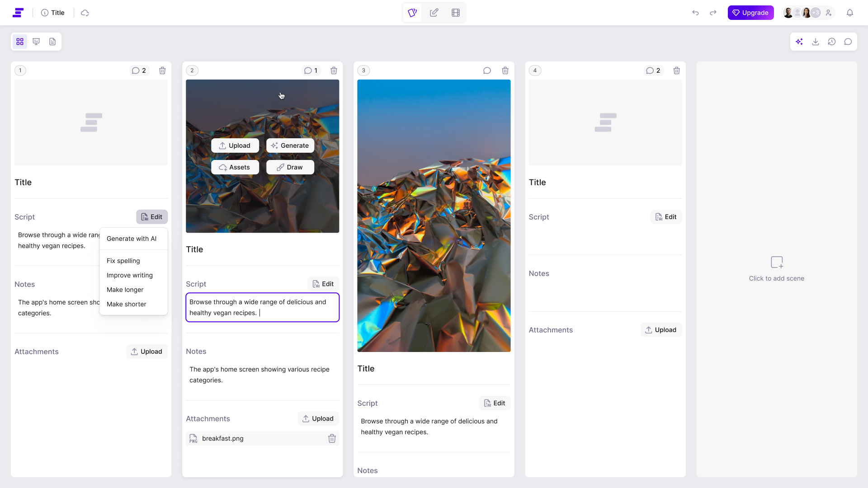Click the download export icon
The image size is (868, 488).
816,42
